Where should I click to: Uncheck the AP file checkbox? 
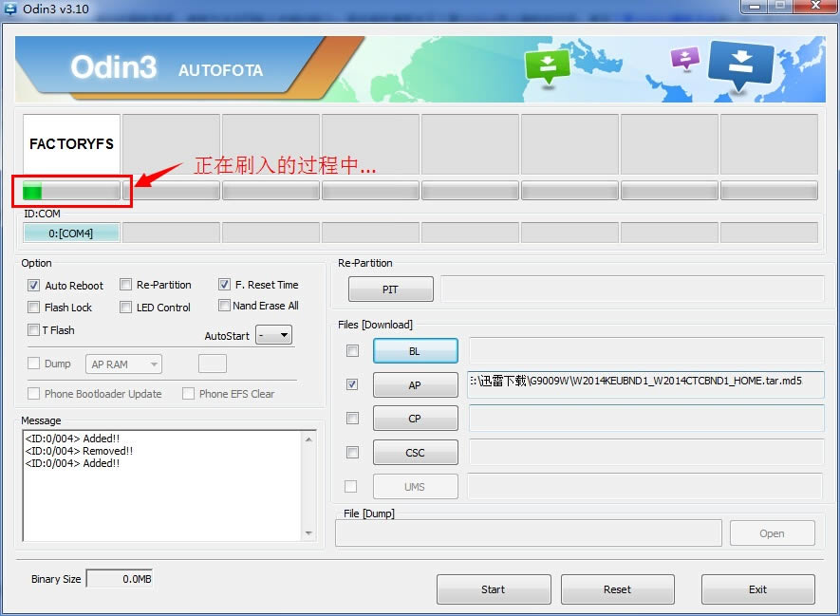click(x=352, y=384)
